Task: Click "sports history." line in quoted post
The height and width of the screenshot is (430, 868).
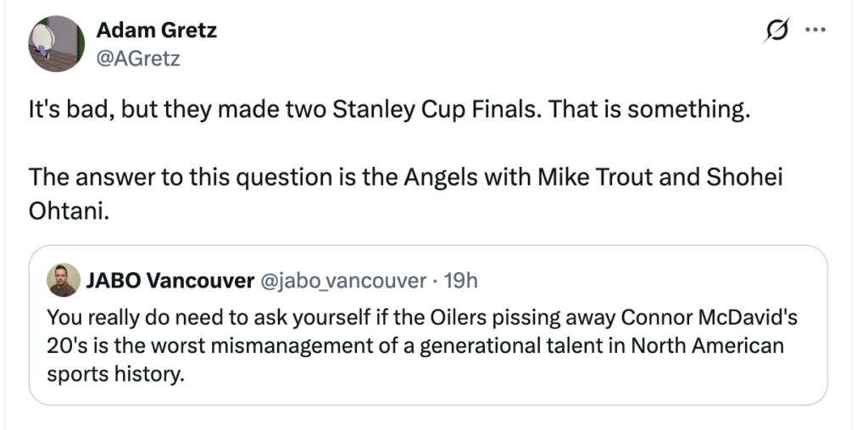Action: pos(114,375)
